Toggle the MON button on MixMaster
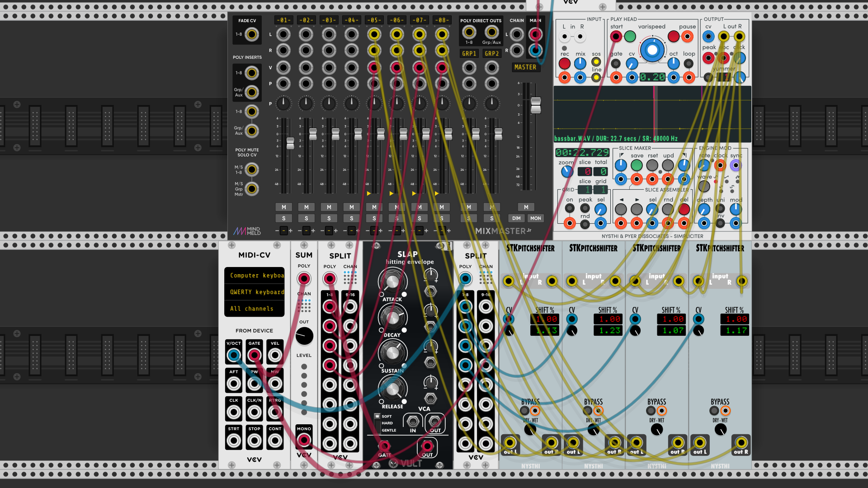868x488 pixels. (x=536, y=218)
